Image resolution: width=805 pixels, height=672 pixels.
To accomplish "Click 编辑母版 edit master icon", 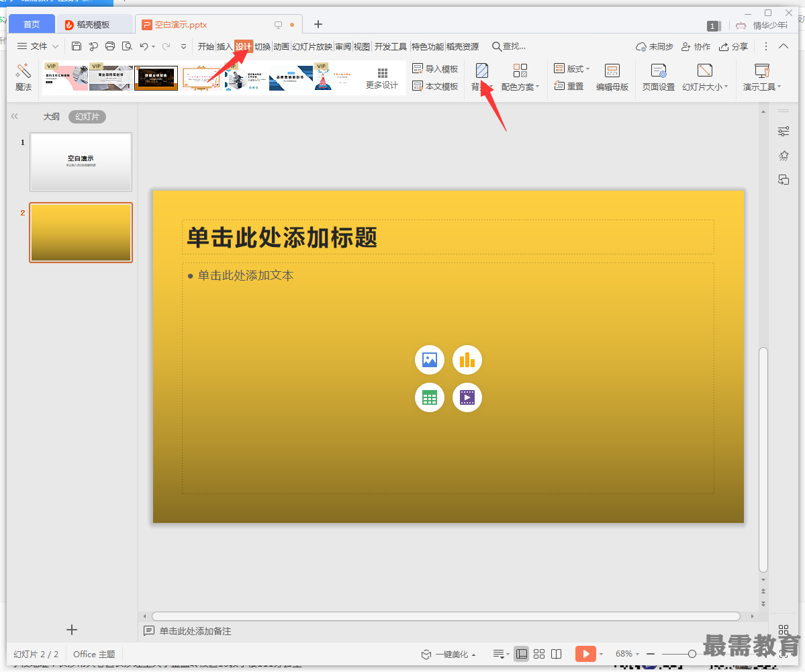I will coord(612,77).
